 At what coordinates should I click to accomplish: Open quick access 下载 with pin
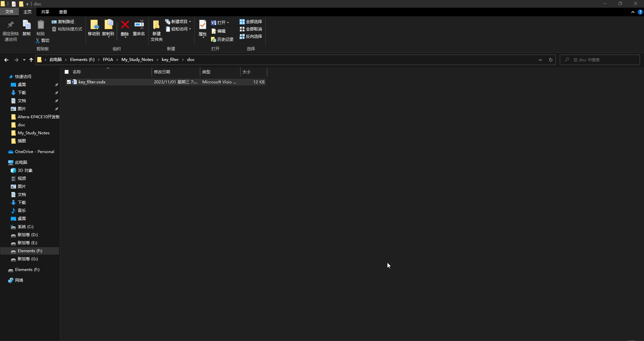coord(22,93)
